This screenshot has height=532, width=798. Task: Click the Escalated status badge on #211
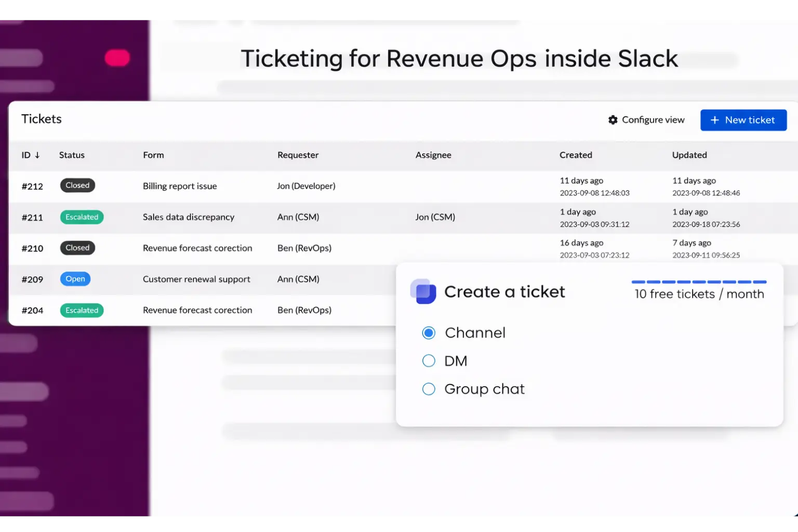82,217
